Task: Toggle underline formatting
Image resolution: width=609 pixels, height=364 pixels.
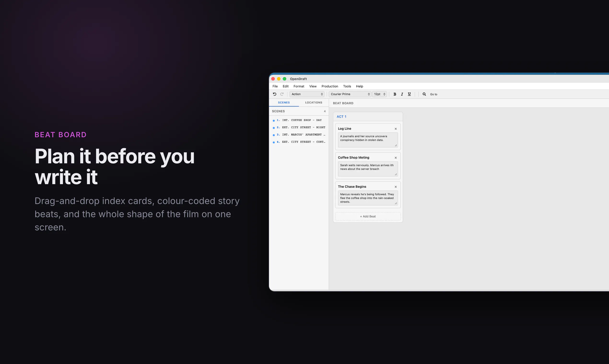Action: tap(409, 94)
